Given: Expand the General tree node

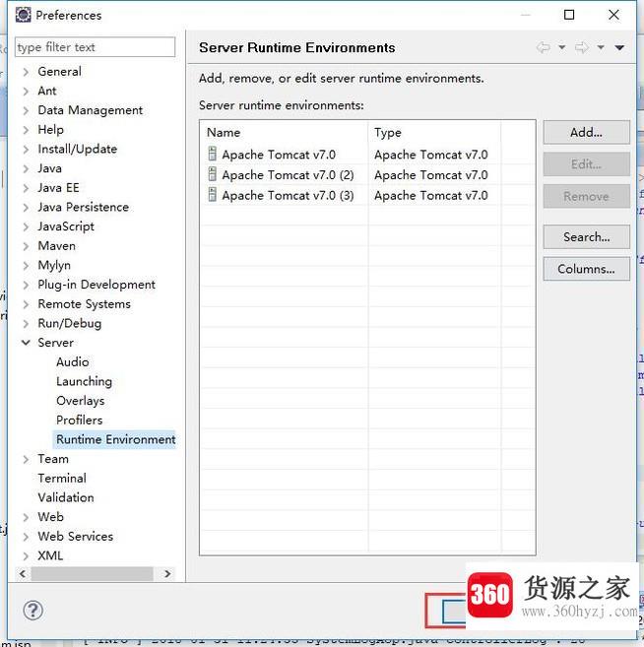Looking at the screenshot, I should point(26,72).
